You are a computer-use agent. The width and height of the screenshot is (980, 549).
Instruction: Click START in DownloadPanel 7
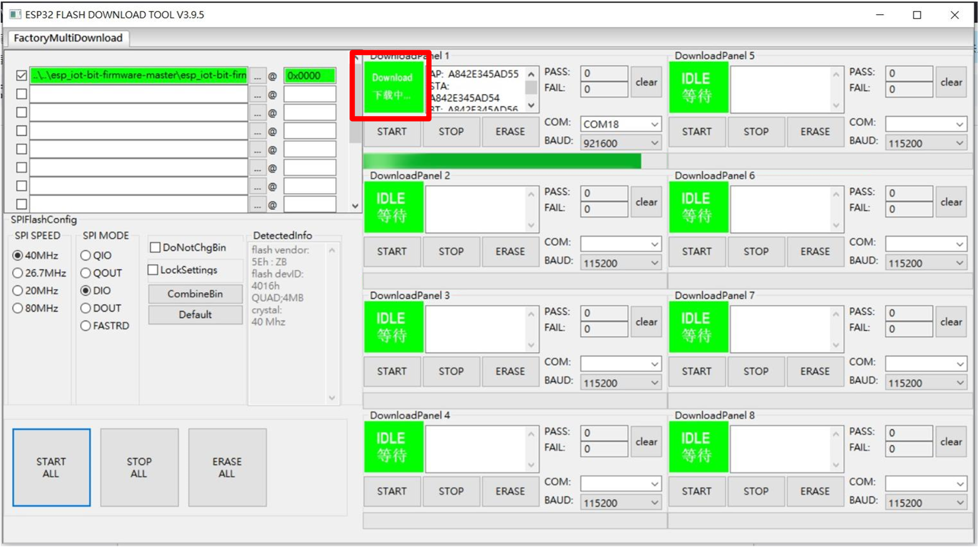[x=697, y=371]
